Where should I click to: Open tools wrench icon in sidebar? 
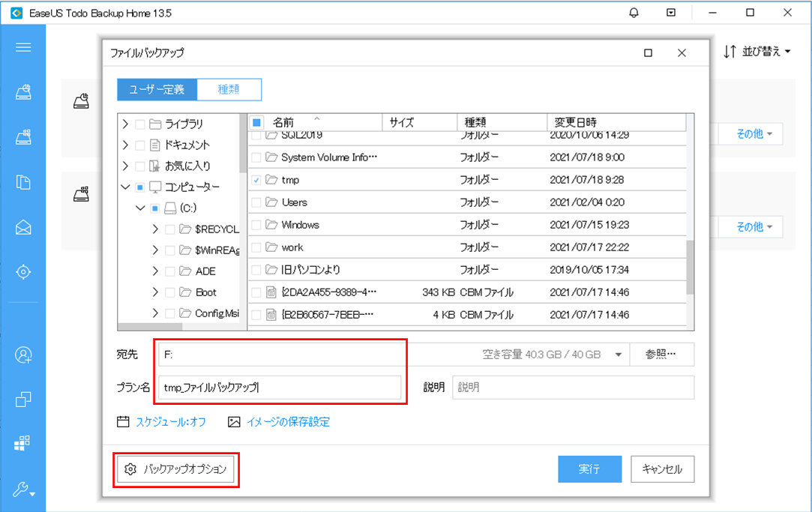(23, 491)
